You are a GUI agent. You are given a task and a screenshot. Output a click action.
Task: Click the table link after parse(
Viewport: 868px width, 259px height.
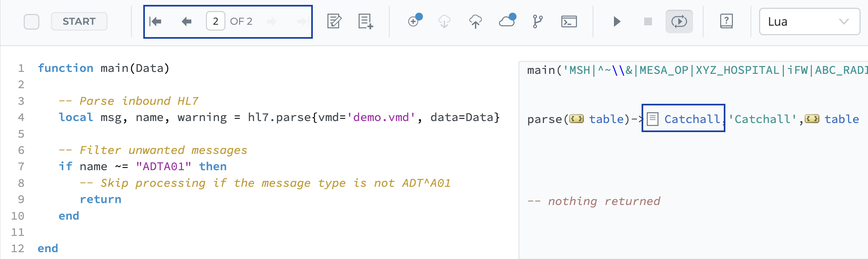(x=606, y=119)
